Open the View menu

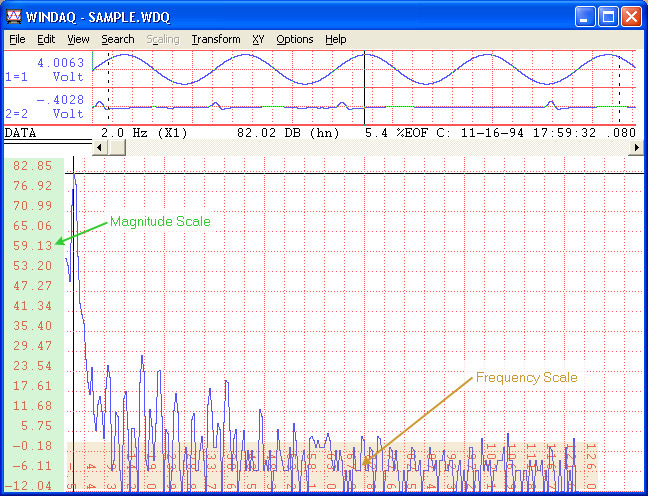(x=78, y=39)
